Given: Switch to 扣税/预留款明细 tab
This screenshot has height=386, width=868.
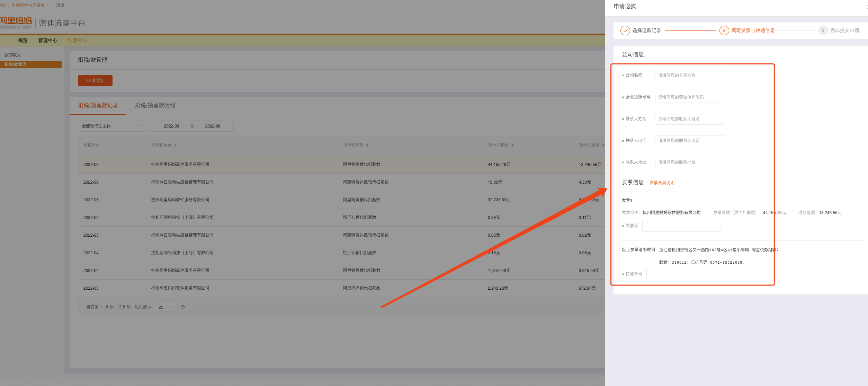Looking at the screenshot, I should (155, 105).
